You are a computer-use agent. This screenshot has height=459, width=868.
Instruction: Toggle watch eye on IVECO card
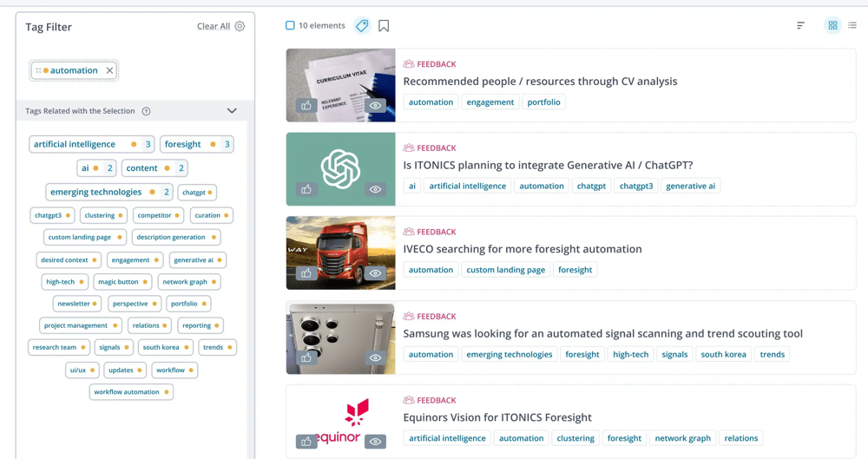point(375,273)
